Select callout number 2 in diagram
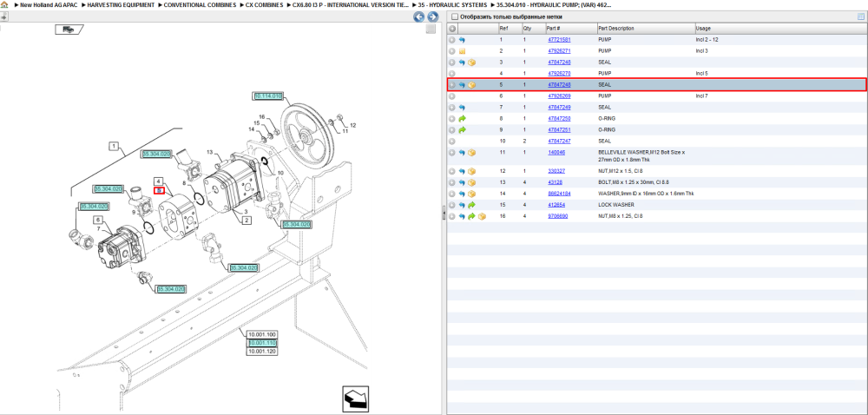The height and width of the screenshot is (415, 868). pyautogui.click(x=247, y=221)
